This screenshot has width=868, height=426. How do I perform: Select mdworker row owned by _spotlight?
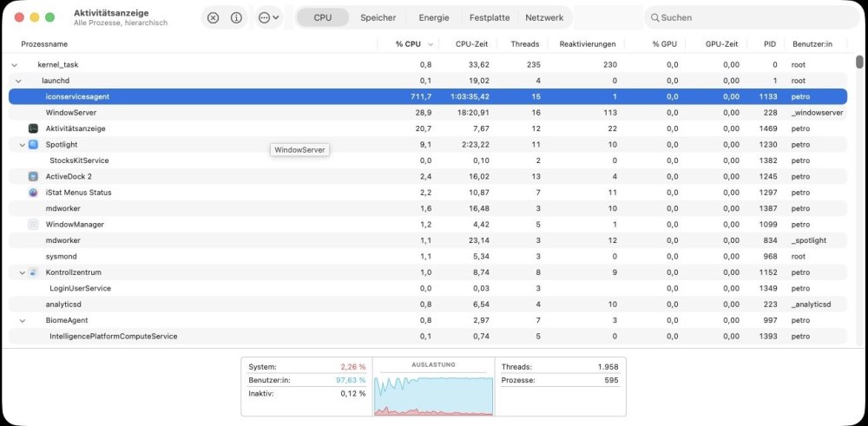428,240
